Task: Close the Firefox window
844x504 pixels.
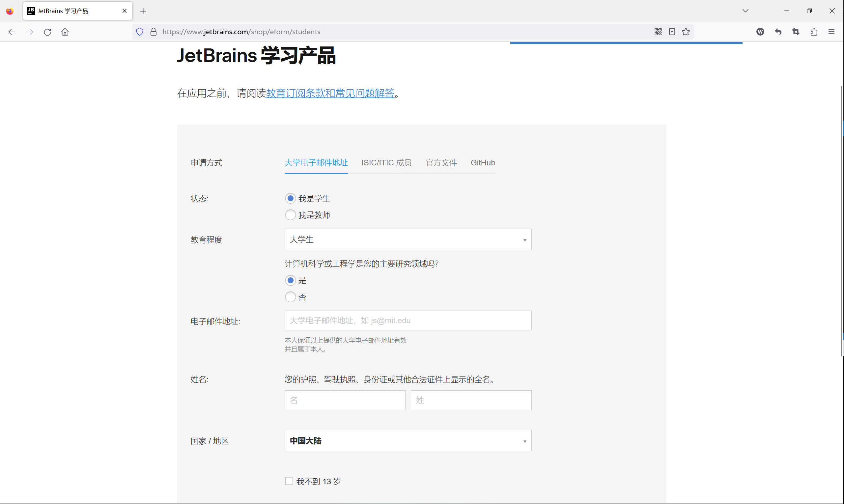Action: coord(832,11)
